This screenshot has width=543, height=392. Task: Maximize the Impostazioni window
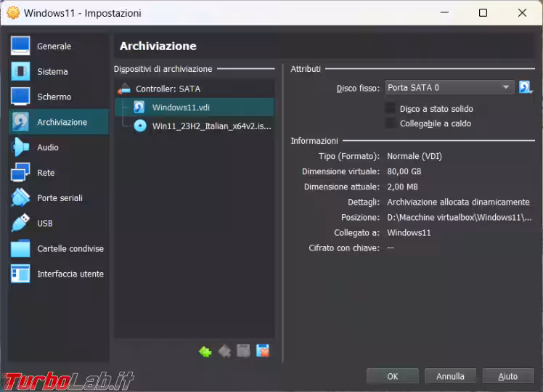point(483,13)
